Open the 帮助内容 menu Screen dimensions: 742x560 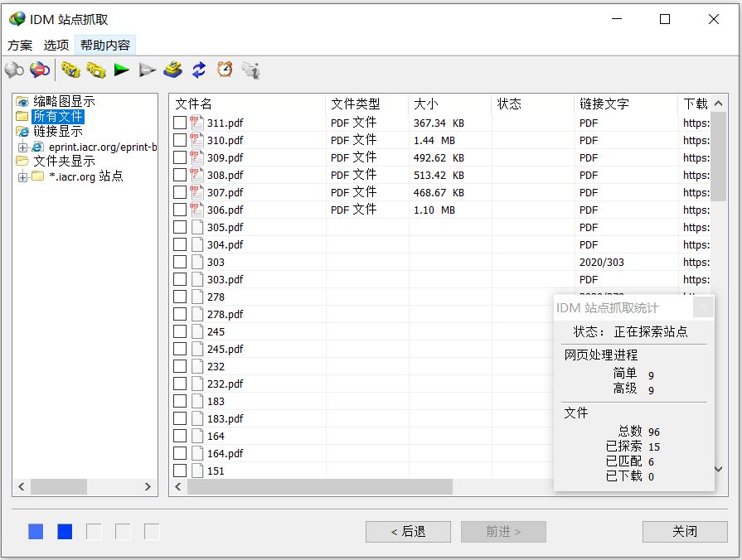tap(105, 45)
